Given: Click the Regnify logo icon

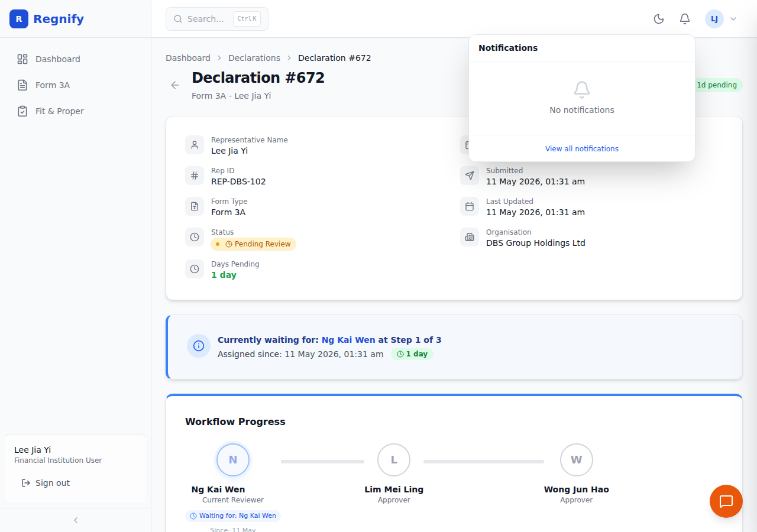Looking at the screenshot, I should pos(19,19).
